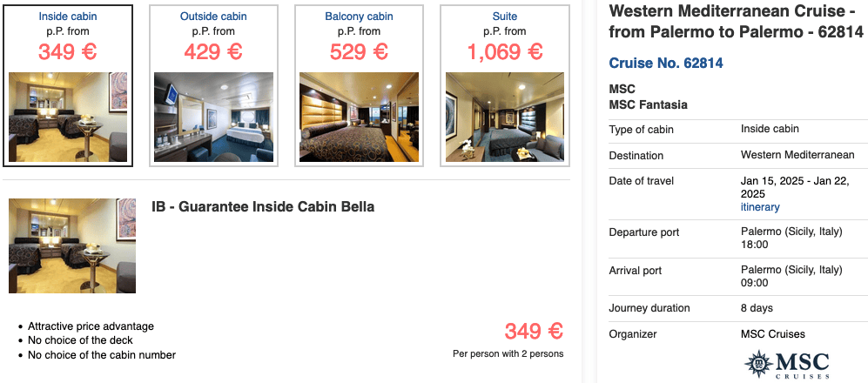Open the Balcony cabin photo
The width and height of the screenshot is (868, 383).
pos(358,116)
